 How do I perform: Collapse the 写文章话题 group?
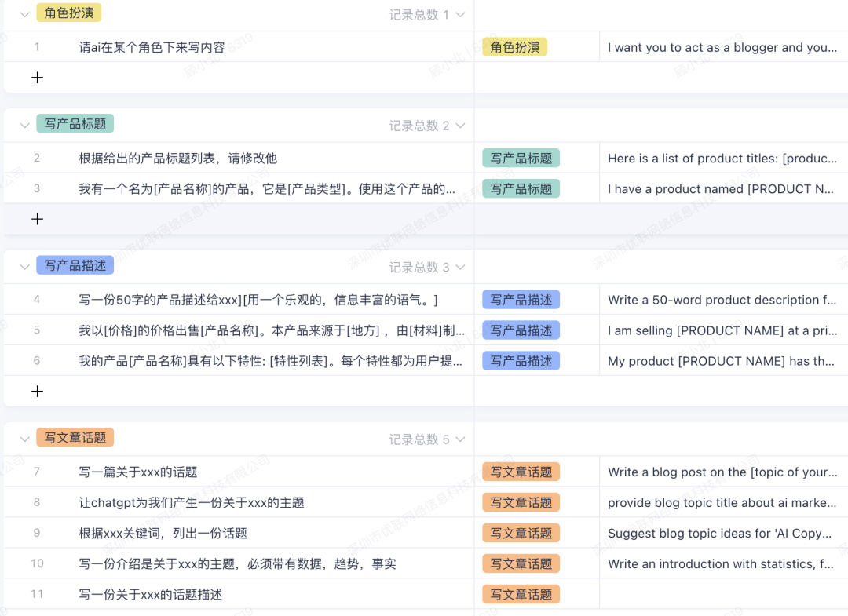click(24, 439)
